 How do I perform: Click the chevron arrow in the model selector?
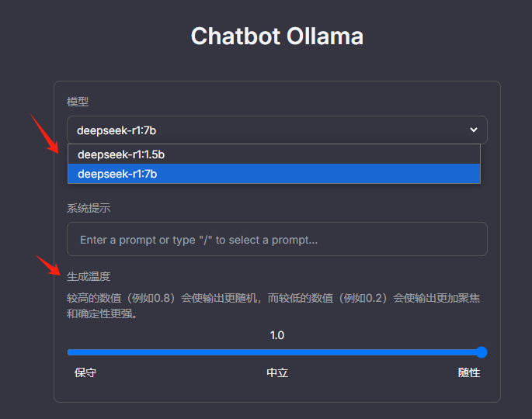(x=474, y=130)
